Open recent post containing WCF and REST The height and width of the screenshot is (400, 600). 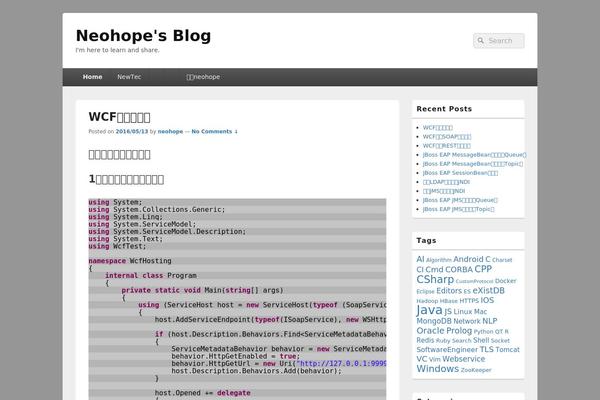point(446,146)
